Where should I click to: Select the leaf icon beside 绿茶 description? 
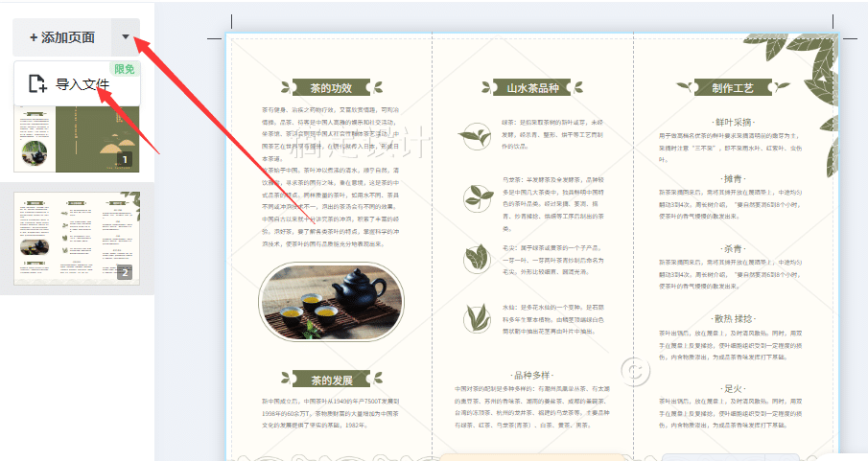(x=476, y=135)
